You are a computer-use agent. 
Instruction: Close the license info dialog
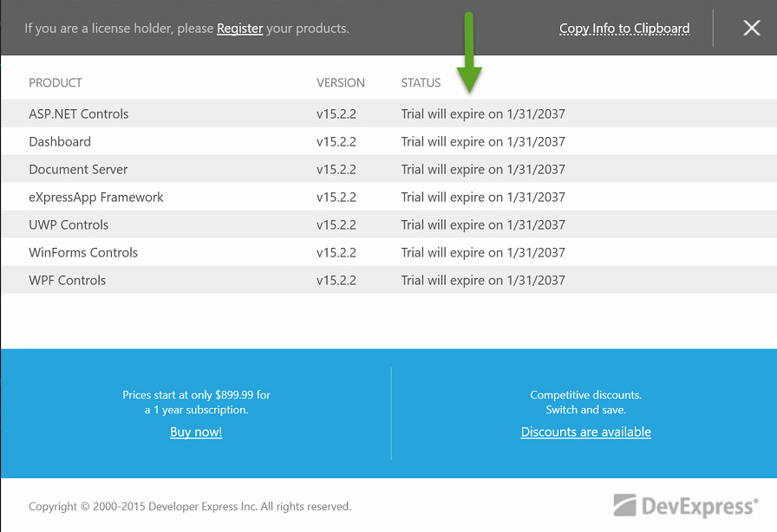click(x=751, y=29)
